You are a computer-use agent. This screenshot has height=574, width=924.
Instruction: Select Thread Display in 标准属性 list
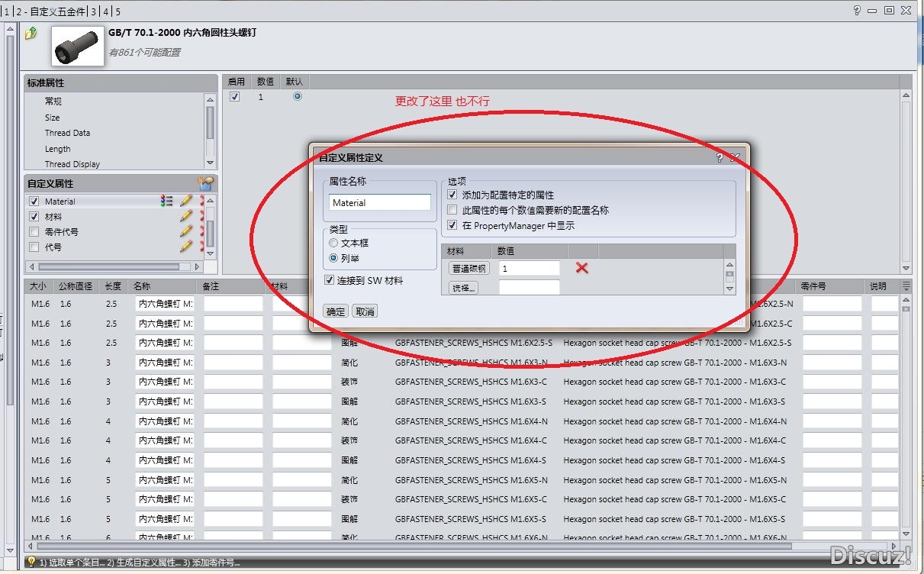pyautogui.click(x=72, y=164)
